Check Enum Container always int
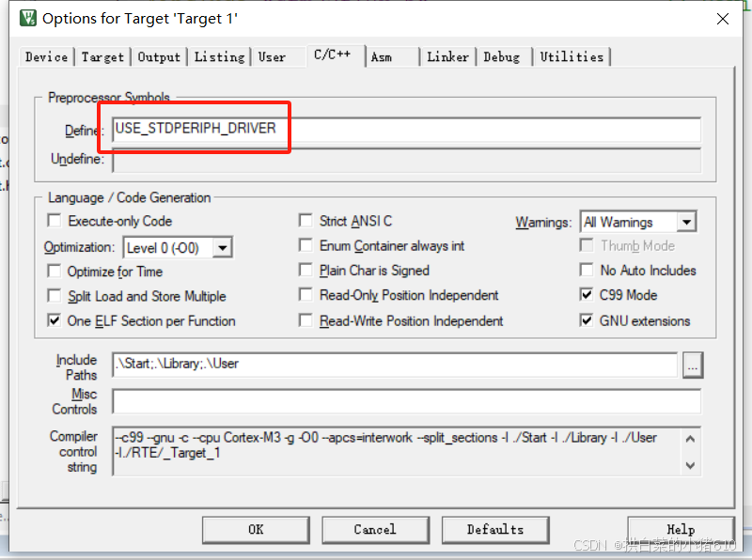The image size is (752, 560). click(305, 245)
